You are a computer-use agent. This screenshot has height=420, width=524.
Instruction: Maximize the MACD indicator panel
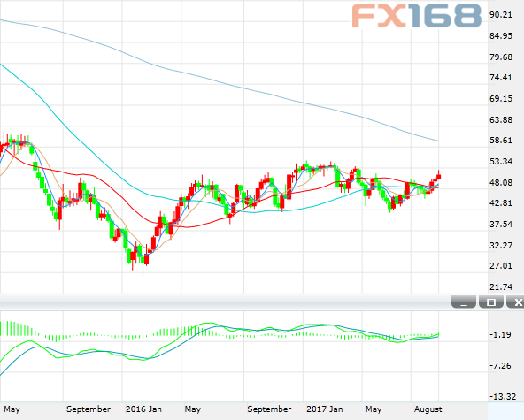click(491, 302)
